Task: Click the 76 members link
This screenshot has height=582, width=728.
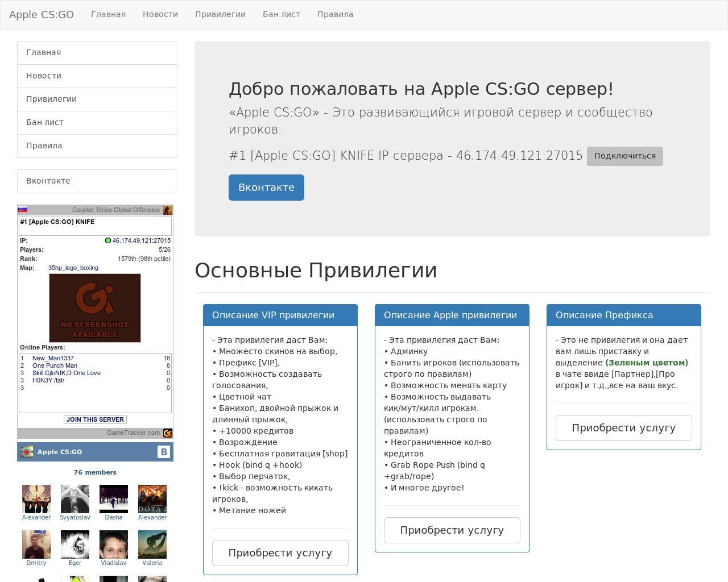Action: (95, 472)
